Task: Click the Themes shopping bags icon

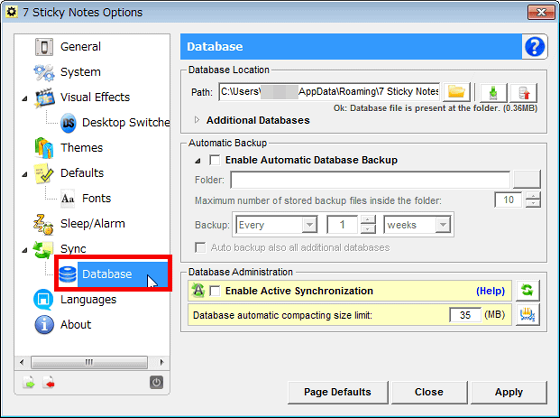Action: [x=44, y=148]
